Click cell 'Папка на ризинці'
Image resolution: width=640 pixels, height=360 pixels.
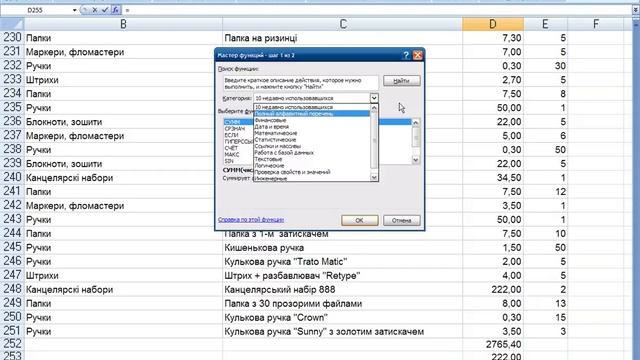342,38
